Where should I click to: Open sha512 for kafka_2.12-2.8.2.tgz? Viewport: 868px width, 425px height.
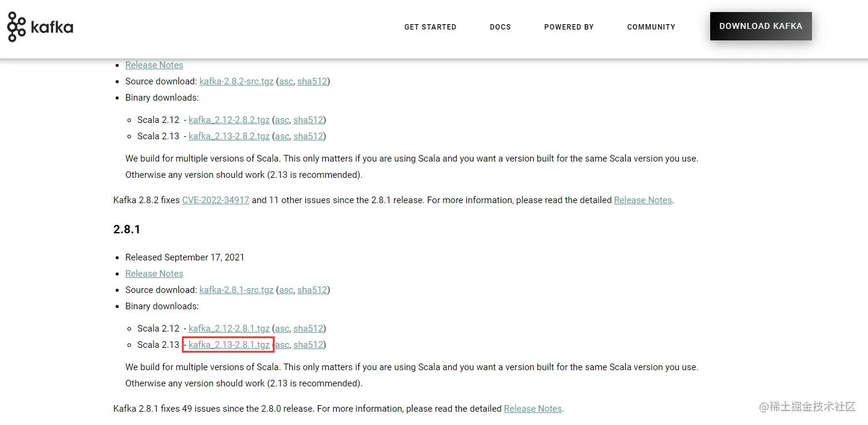coord(308,120)
